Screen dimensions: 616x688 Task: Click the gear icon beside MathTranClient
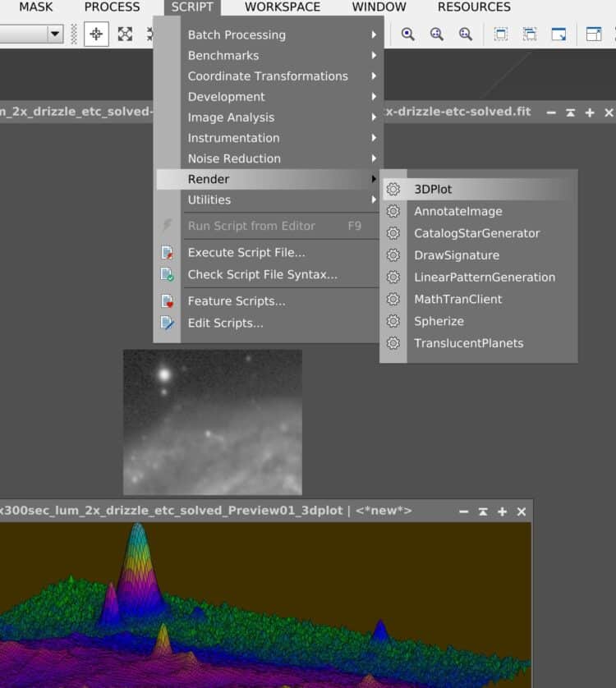(x=393, y=299)
